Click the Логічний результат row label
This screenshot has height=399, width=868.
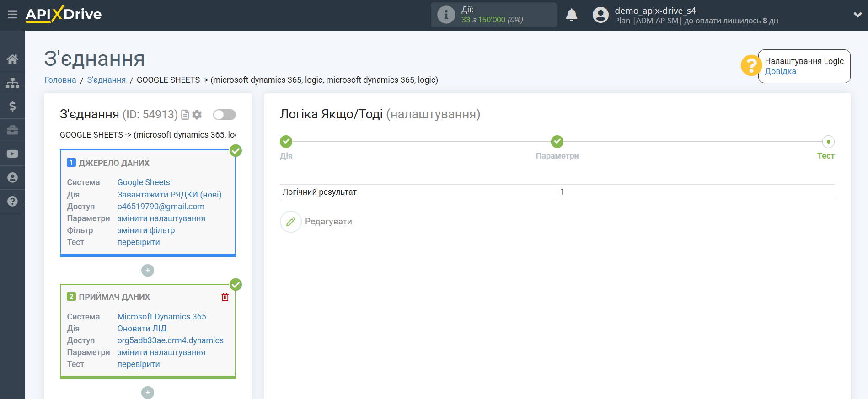click(x=319, y=192)
